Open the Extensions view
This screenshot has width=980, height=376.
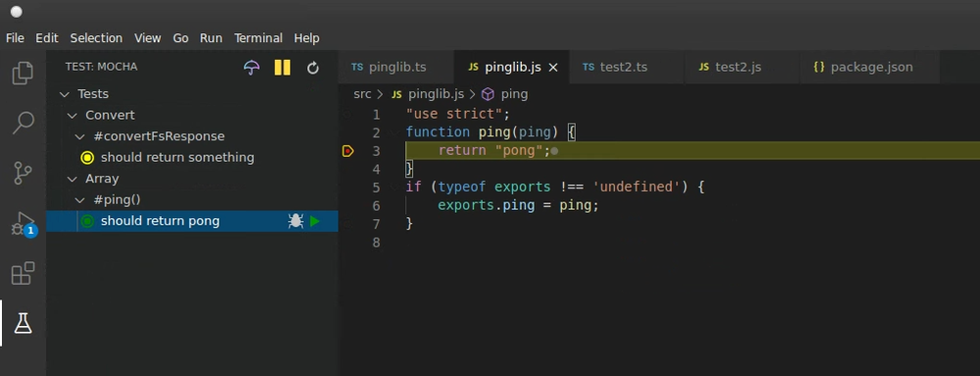pos(23,273)
